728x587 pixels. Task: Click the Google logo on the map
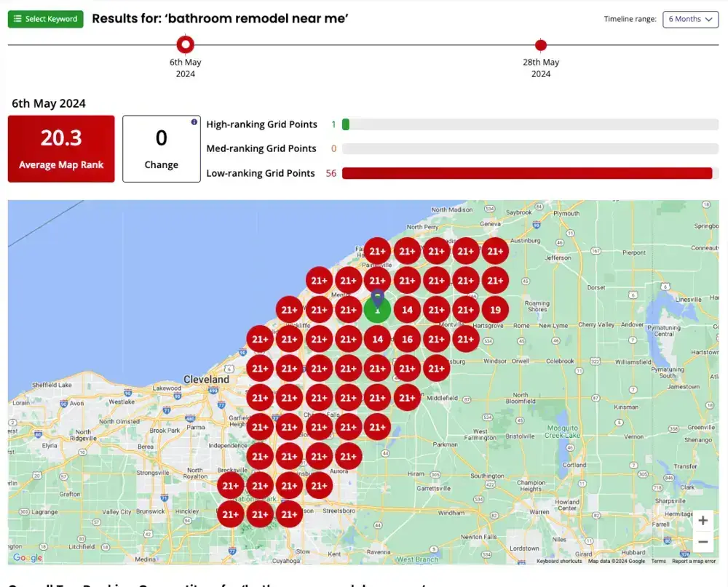click(x=28, y=558)
